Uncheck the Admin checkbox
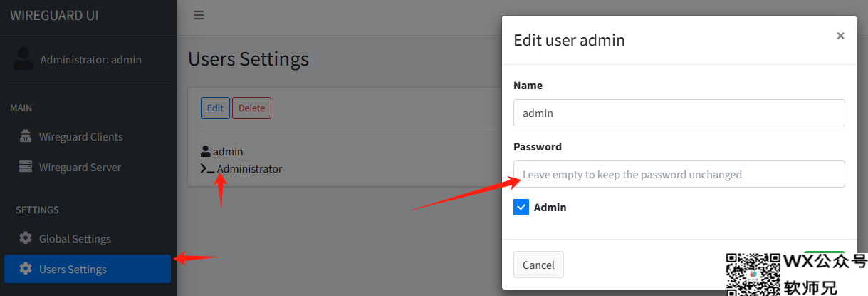The height and width of the screenshot is (296, 868). pyautogui.click(x=521, y=207)
